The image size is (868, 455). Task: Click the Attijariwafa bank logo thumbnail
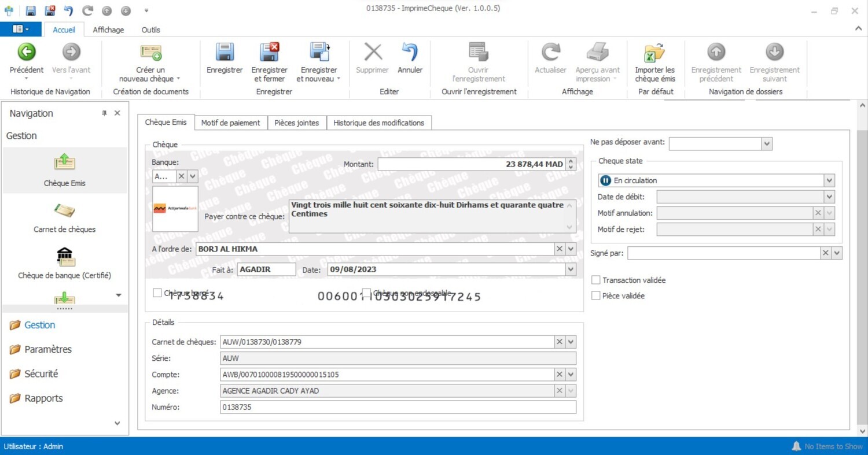[x=175, y=209]
